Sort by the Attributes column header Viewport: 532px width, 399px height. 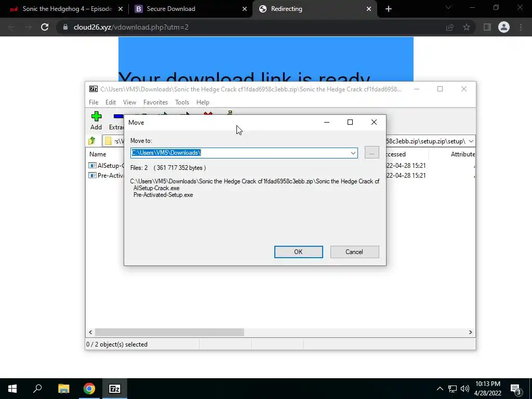[x=462, y=154]
